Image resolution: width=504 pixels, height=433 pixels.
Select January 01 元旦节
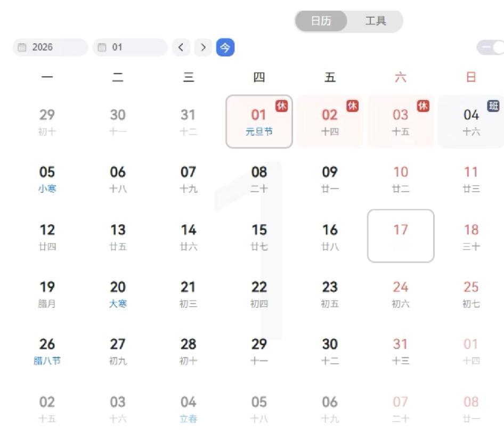pyautogui.click(x=259, y=121)
